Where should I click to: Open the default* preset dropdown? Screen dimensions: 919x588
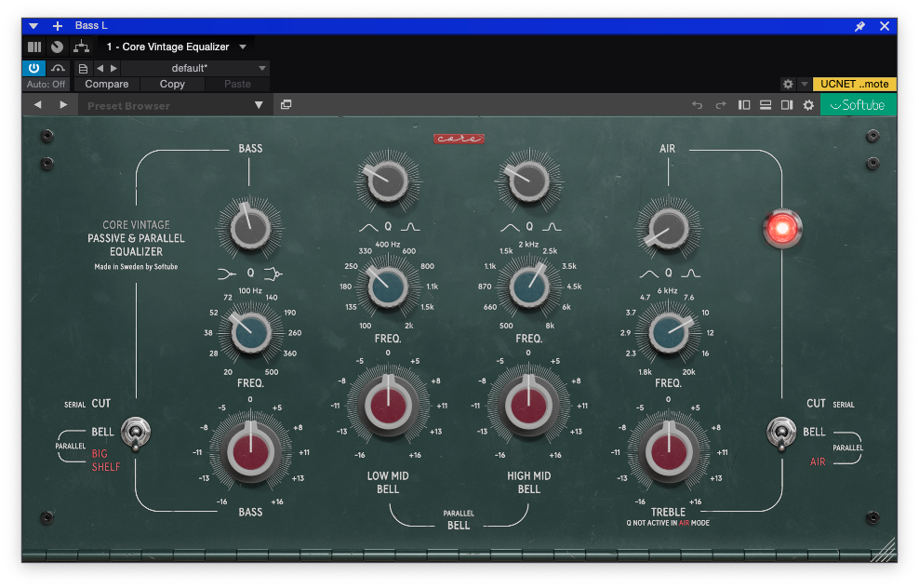point(195,68)
